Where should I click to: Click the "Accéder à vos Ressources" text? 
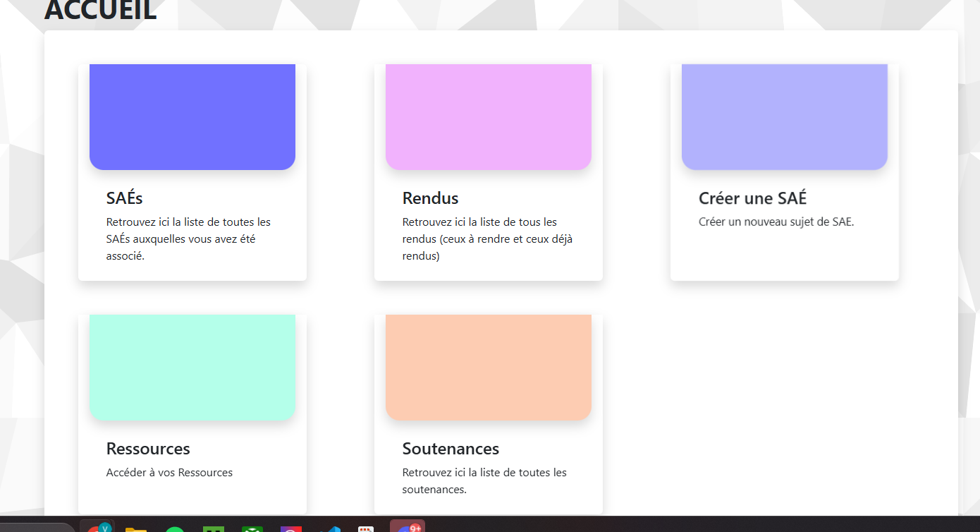pos(169,473)
